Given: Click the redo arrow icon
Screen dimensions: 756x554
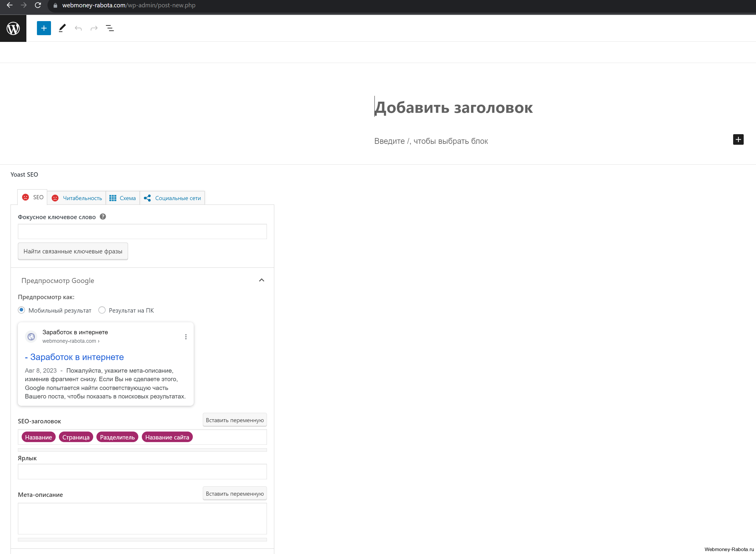Looking at the screenshot, I should click(94, 28).
